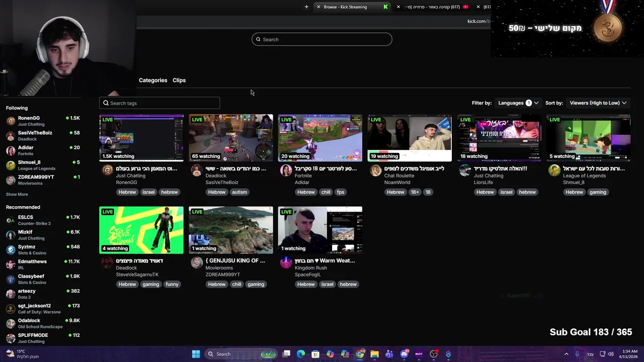
Task: Click the fps tag on Adidar card
Action: coord(341,192)
